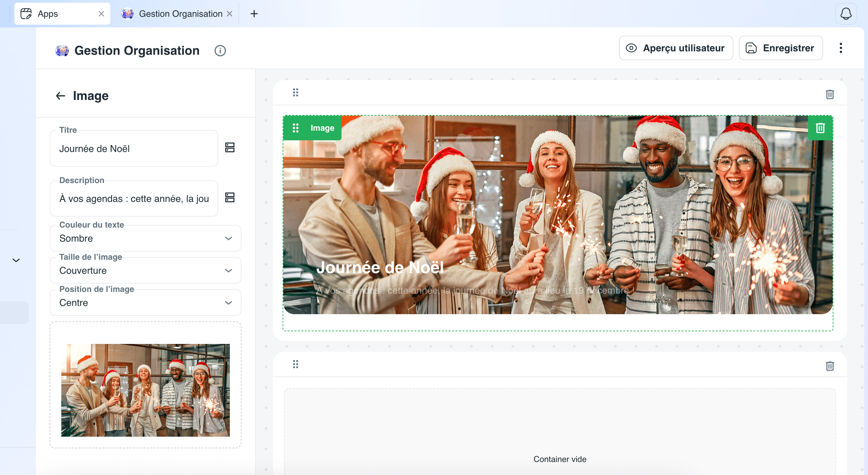Image resolution: width=868 pixels, height=475 pixels.
Task: Click Aperçu utilisateur button
Action: click(676, 48)
